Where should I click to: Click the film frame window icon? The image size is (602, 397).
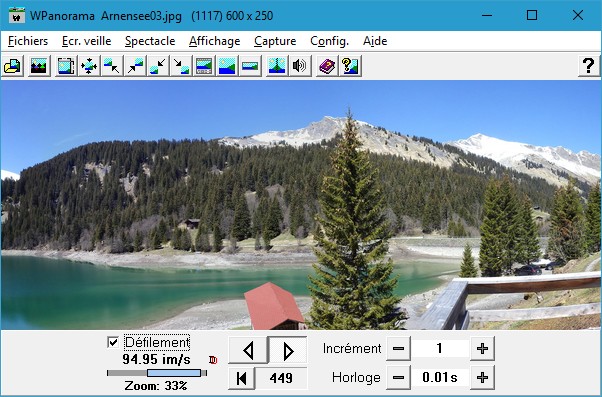(x=66, y=66)
